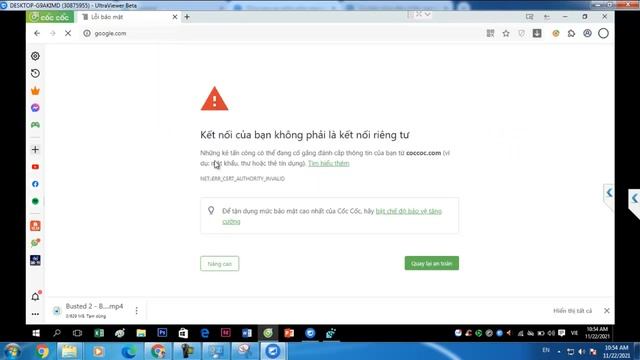Click the site info icon beside google.com
The width and height of the screenshot is (640, 360).
[87, 33]
